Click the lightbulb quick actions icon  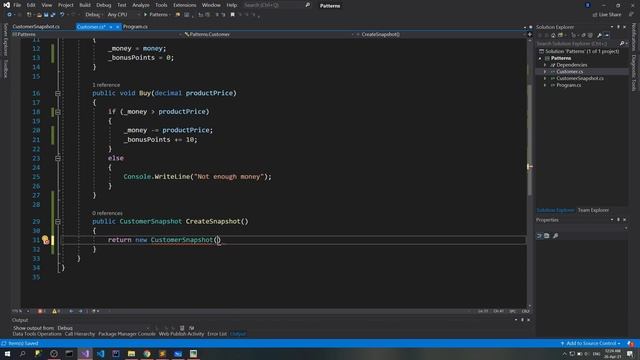click(45, 240)
